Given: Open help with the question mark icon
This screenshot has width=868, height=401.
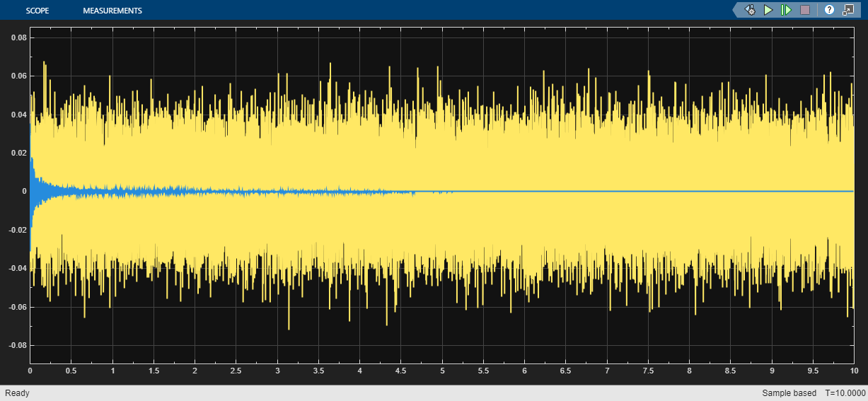Looking at the screenshot, I should (x=829, y=10).
